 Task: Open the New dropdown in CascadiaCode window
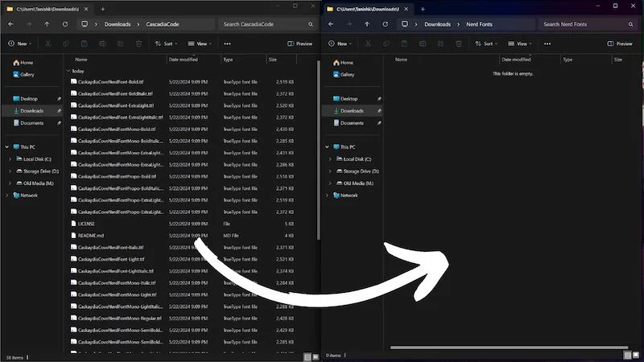pos(19,43)
